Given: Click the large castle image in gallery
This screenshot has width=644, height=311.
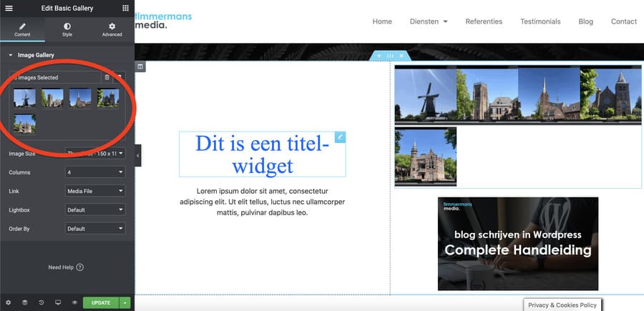Looking at the screenshot, I should click(x=426, y=157).
